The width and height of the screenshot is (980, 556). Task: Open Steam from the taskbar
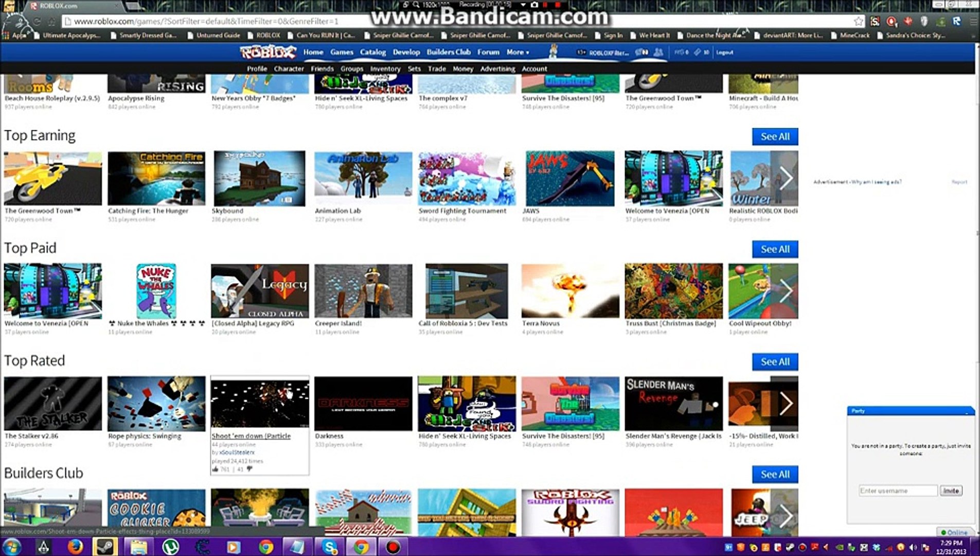pyautogui.click(x=104, y=546)
